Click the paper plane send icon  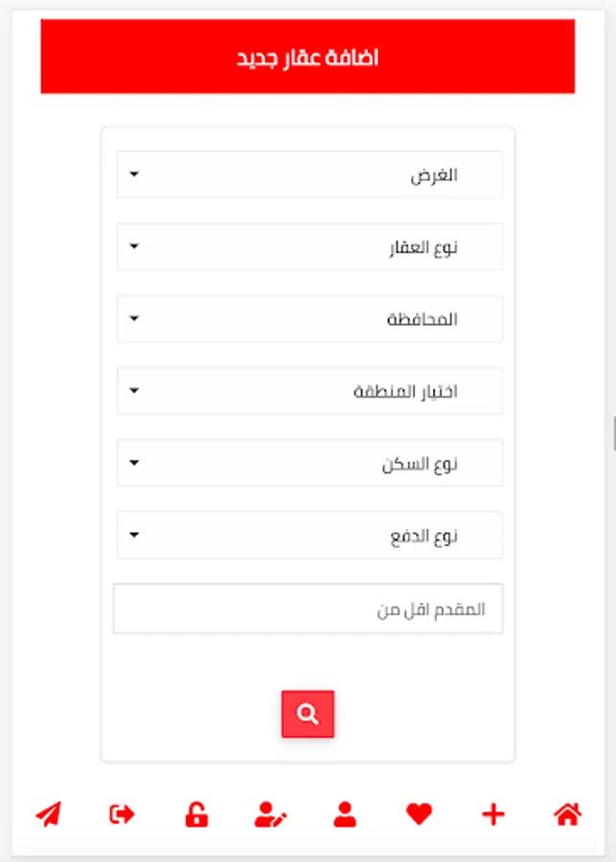pyautogui.click(x=48, y=815)
